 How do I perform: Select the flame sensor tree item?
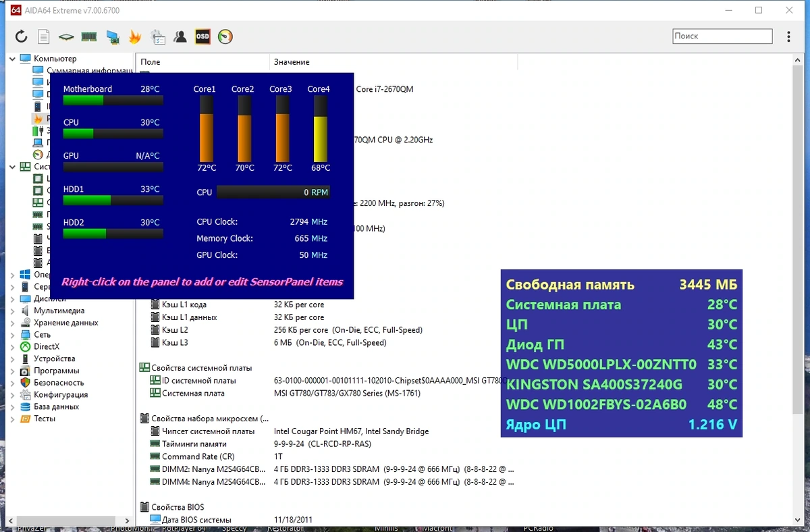pos(38,119)
